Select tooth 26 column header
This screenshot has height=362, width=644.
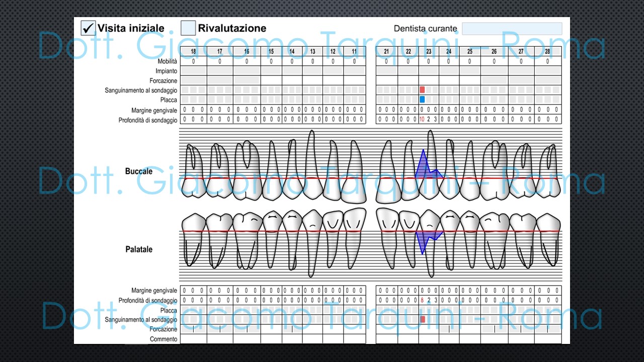click(x=494, y=51)
